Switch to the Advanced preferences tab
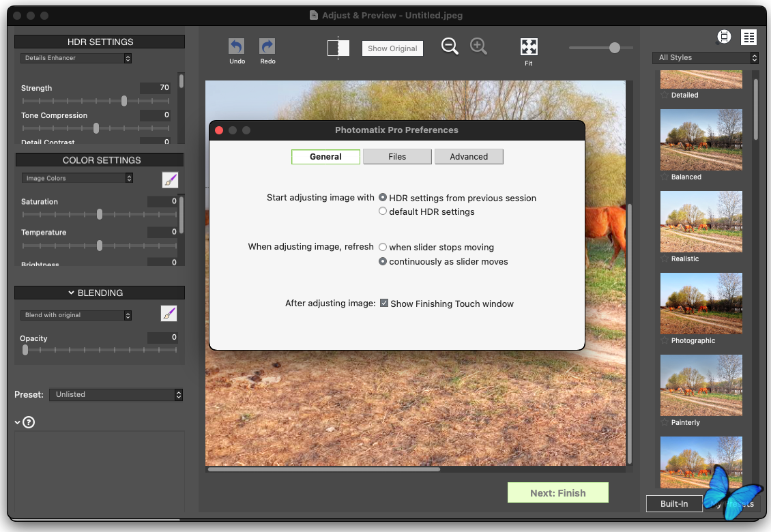771x532 pixels. click(x=469, y=156)
